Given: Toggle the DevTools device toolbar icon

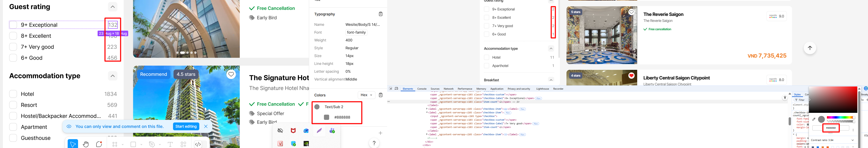Looking at the screenshot, I should tap(396, 89).
